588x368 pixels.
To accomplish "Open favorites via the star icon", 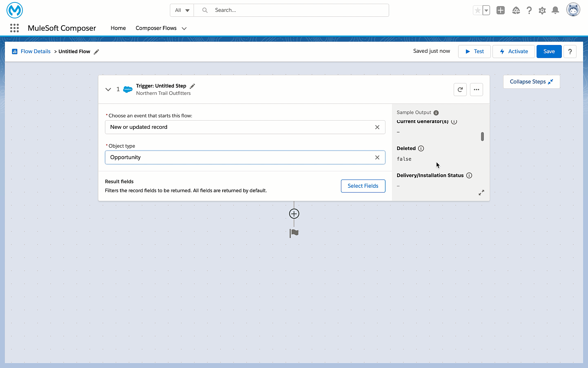I will pyautogui.click(x=478, y=10).
